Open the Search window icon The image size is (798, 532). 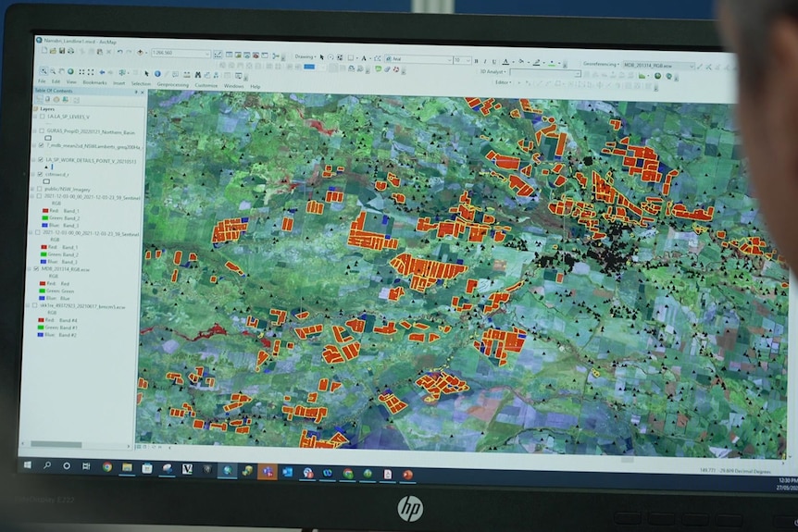click(x=247, y=56)
